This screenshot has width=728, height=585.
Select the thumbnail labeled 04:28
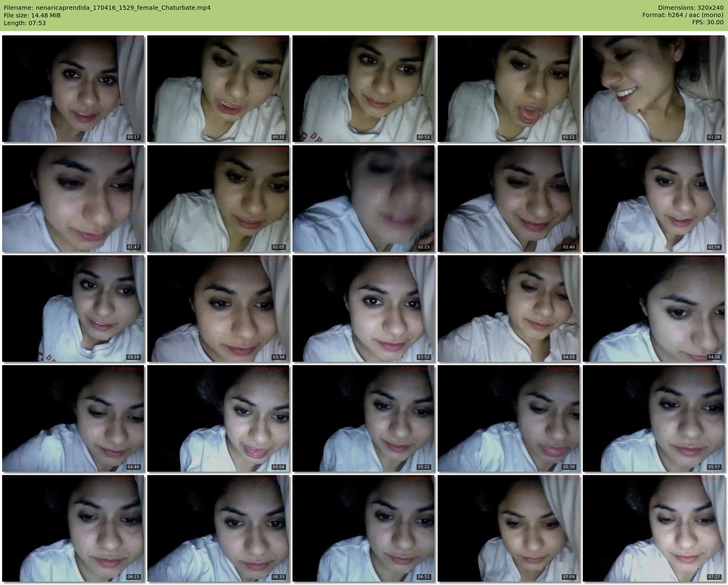[654, 308]
